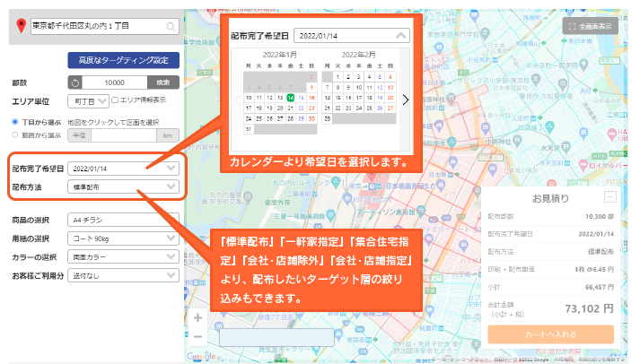Click 小計 66,457 円 value
The height and width of the screenshot is (364, 640).
click(600, 287)
